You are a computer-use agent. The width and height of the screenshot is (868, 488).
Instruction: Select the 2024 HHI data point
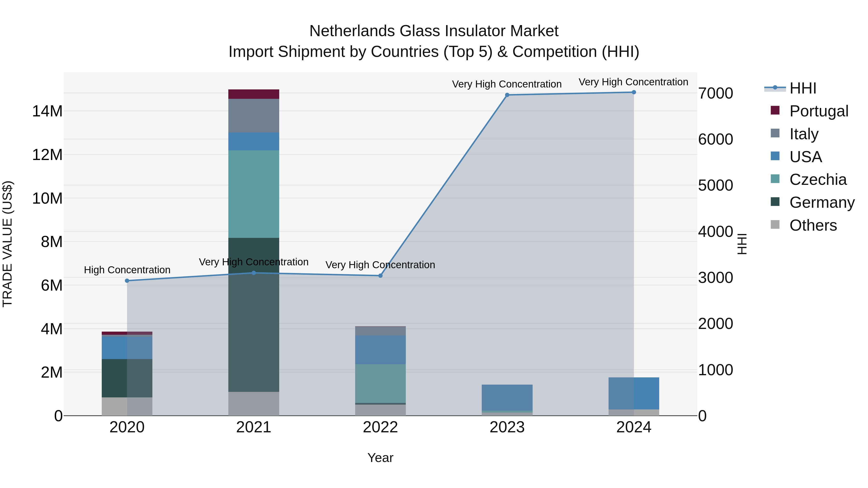[x=634, y=92]
